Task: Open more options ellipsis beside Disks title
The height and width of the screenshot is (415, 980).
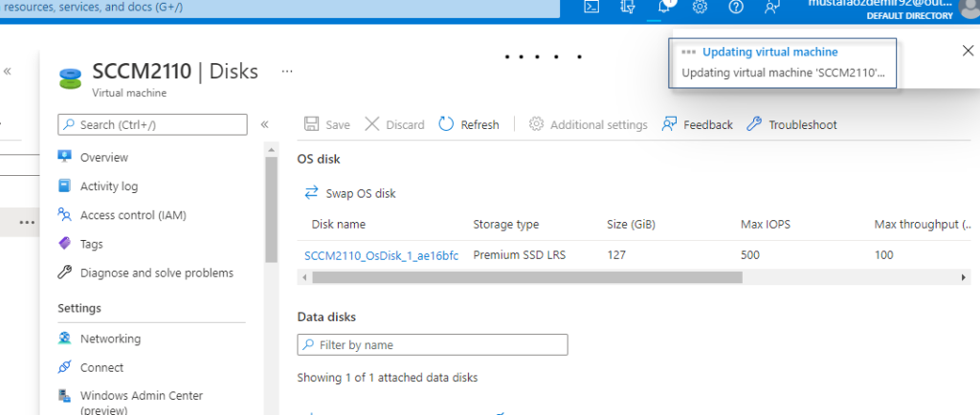Action: (287, 71)
